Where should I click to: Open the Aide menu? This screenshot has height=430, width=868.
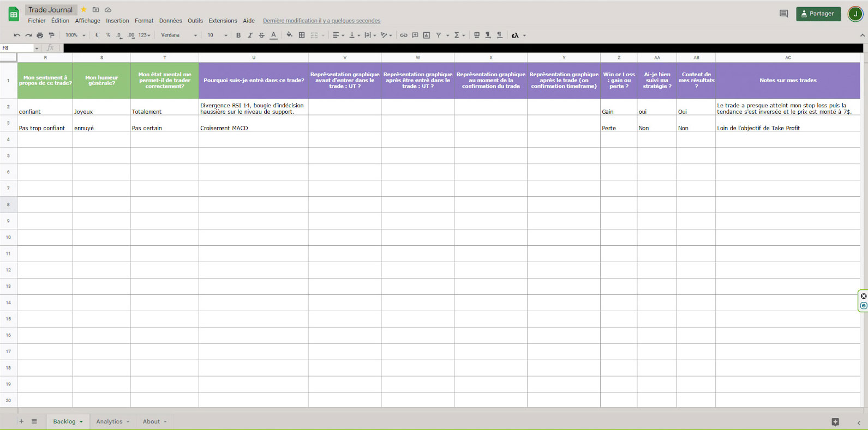249,21
